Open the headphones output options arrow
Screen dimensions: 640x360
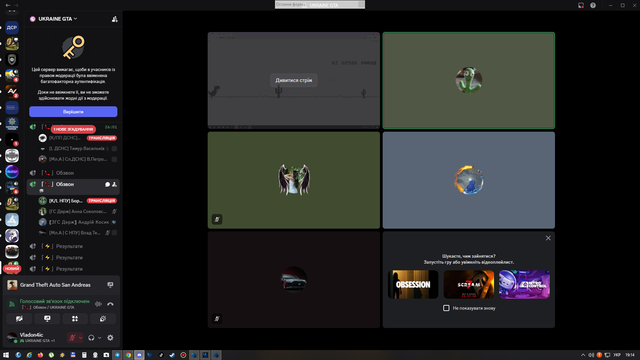99,338
